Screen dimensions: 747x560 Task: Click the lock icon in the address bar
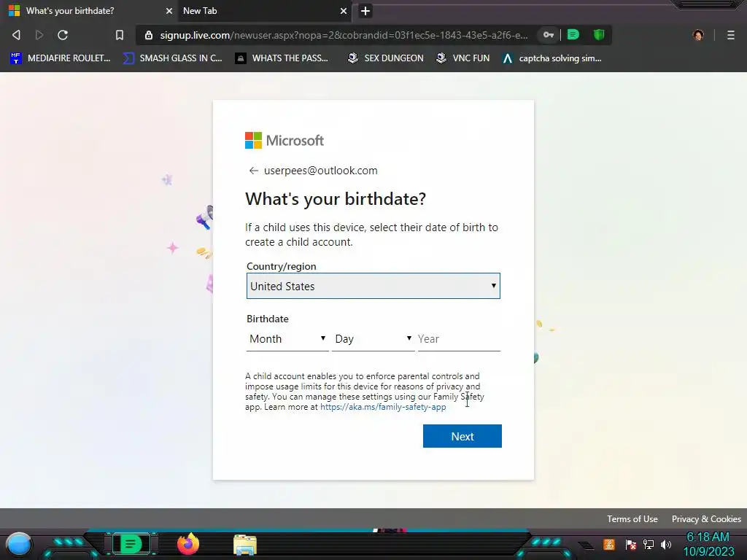149,35
